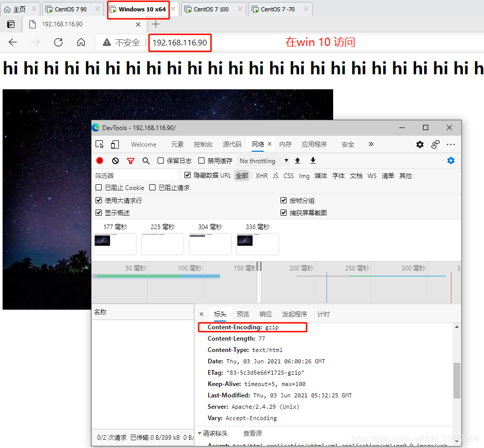Screen dimensions: 484x448
Task: Open the 计时 detail tab
Action: click(x=323, y=314)
